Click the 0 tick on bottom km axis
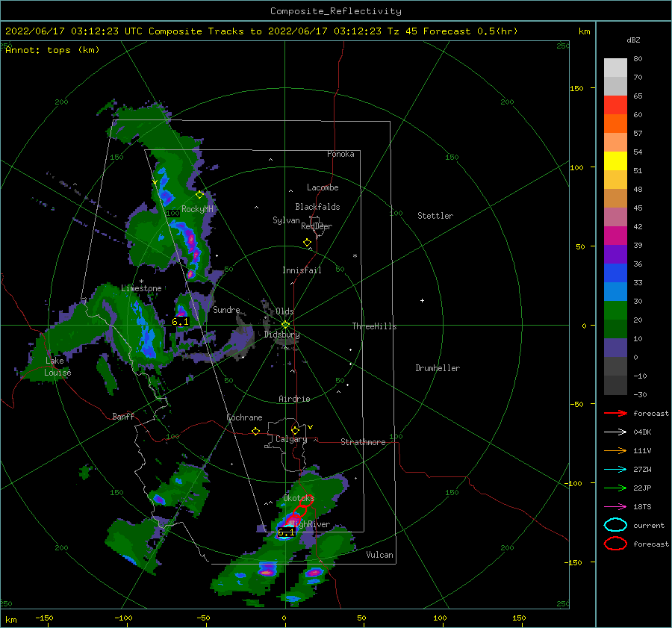Image resolution: width=672 pixels, height=628 pixels. [x=284, y=618]
